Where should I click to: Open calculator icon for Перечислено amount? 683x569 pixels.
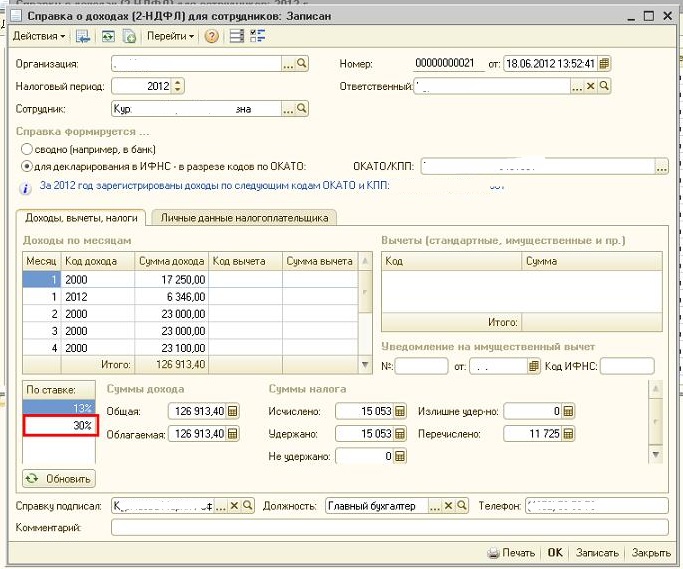point(567,434)
